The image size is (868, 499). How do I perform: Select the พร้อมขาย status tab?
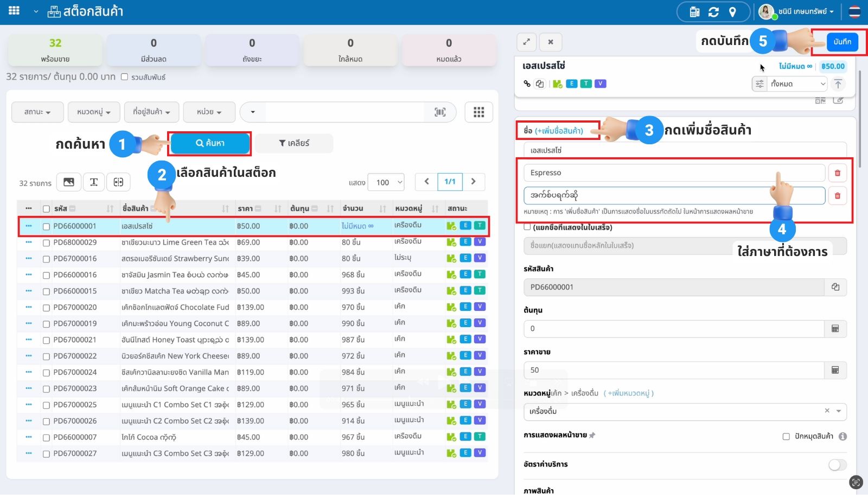55,50
